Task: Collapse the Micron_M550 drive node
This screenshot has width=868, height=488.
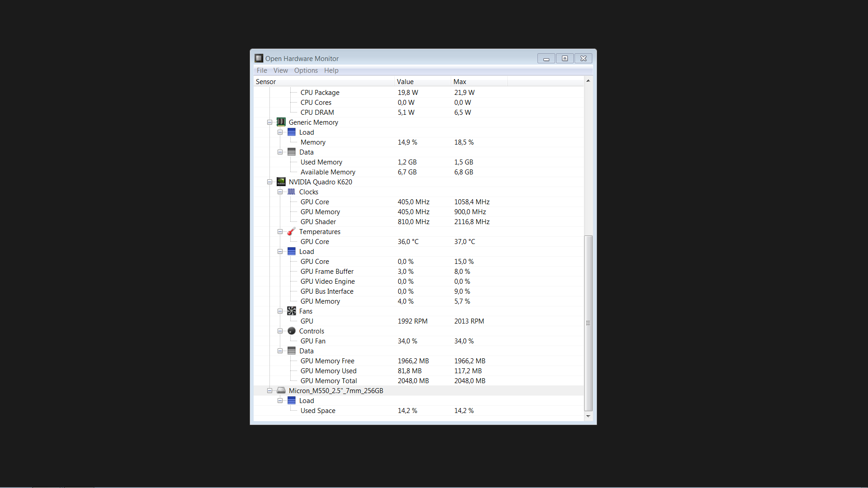Action: (x=270, y=391)
